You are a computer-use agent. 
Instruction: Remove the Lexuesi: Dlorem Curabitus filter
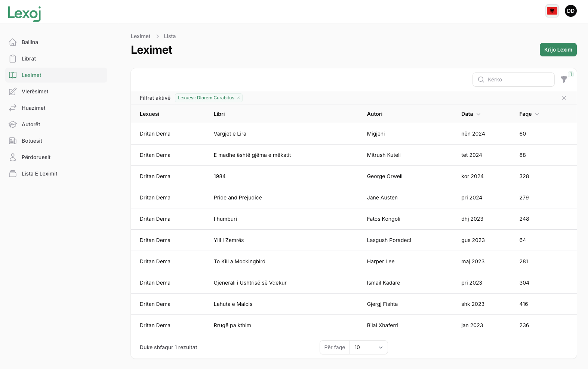[x=238, y=98]
